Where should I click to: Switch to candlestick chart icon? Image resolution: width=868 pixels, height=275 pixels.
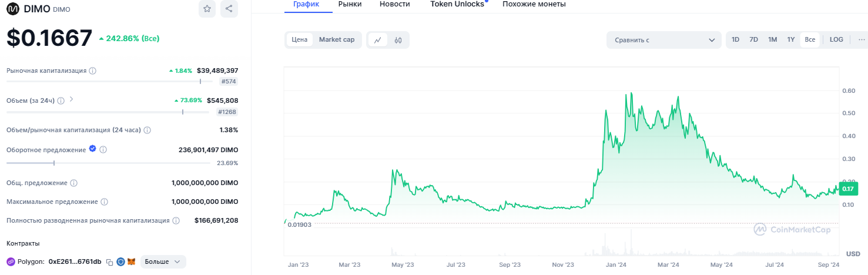pos(398,40)
